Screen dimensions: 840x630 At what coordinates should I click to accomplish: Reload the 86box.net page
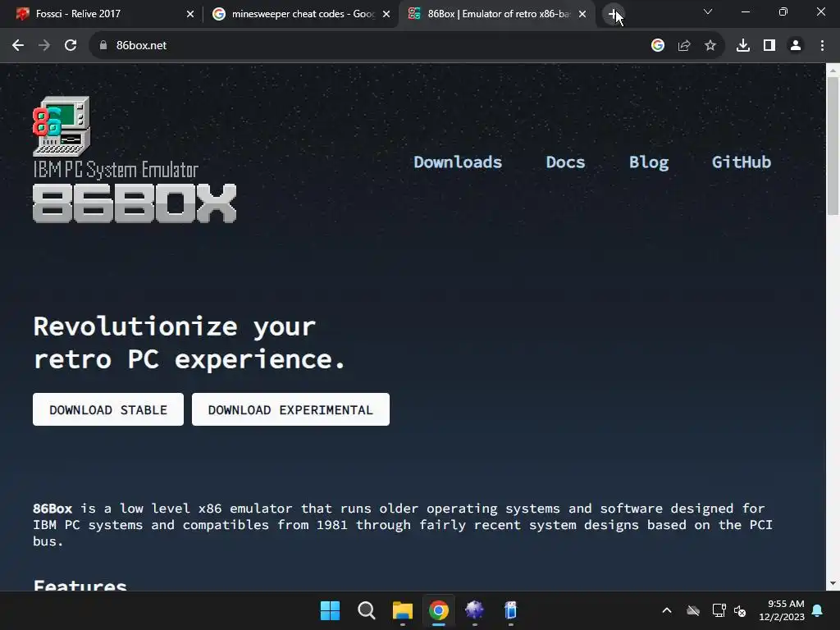pyautogui.click(x=71, y=46)
